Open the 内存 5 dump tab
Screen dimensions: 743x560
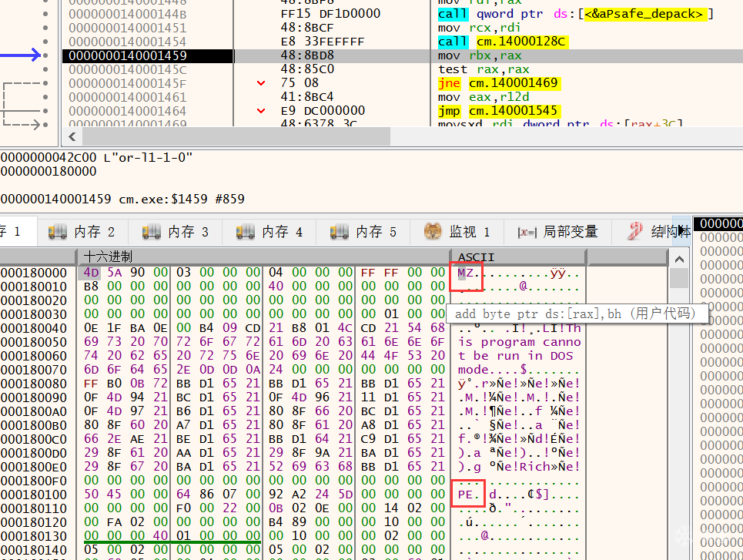pos(364,232)
